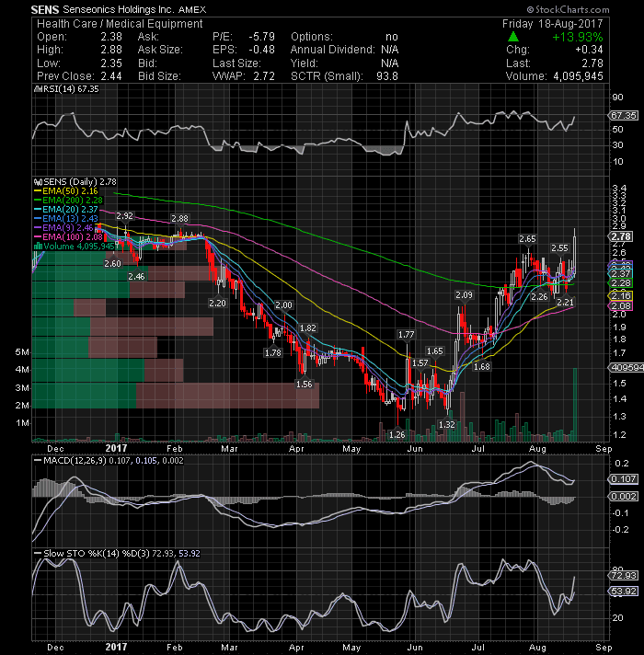Image resolution: width=644 pixels, height=655 pixels.
Task: Click the 2.16 EMA(50) axis tag
Action: tap(621, 295)
